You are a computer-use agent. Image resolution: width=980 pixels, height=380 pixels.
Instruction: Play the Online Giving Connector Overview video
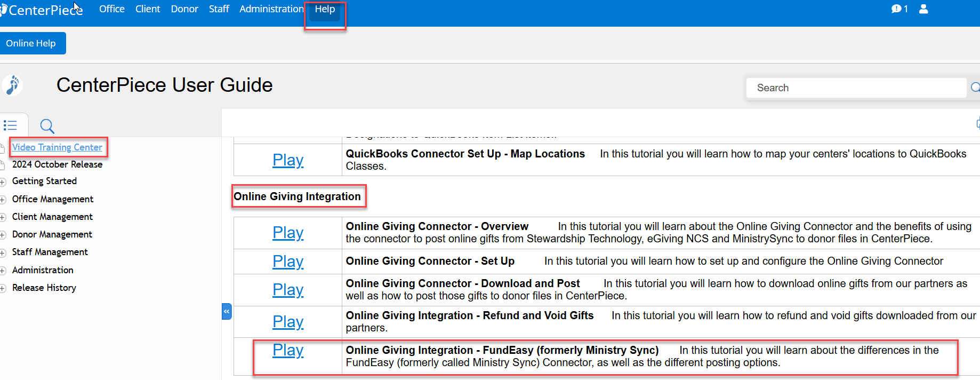click(288, 233)
